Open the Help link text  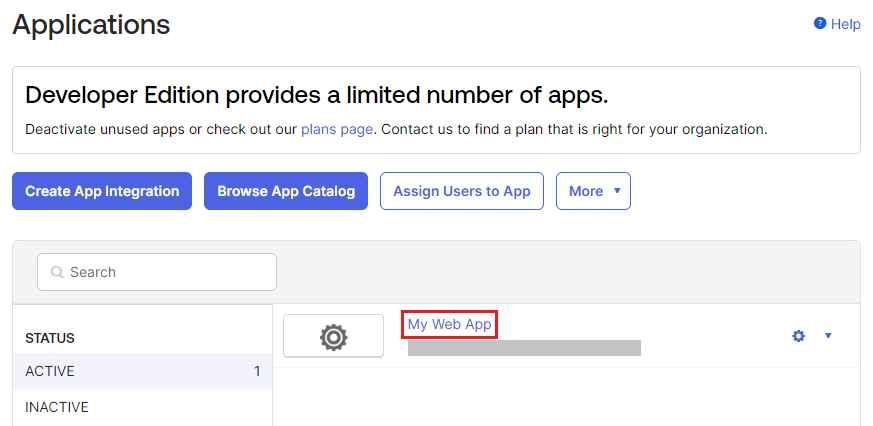point(845,24)
